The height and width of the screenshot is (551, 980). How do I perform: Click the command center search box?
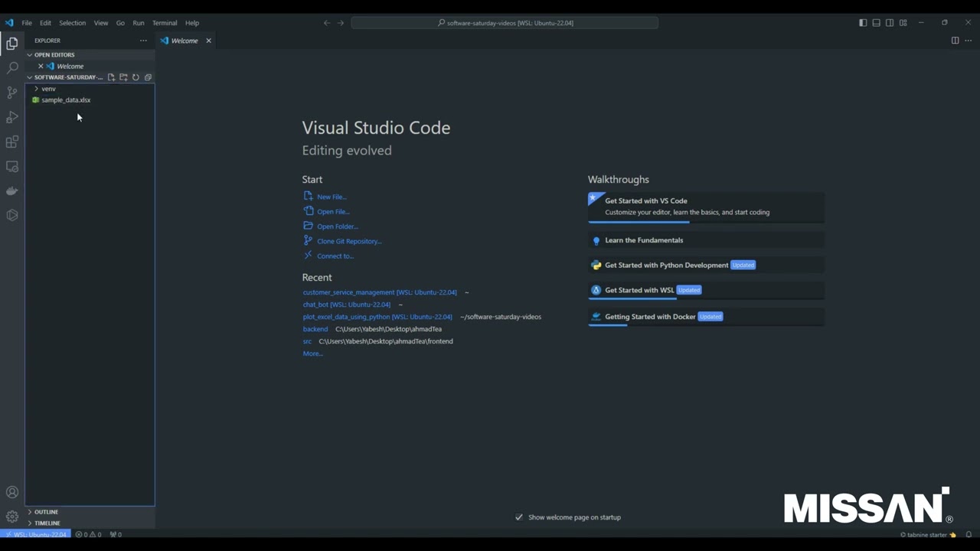click(x=505, y=23)
